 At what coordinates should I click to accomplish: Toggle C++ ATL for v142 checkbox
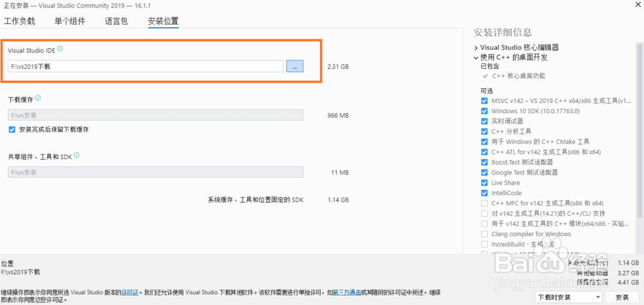[x=484, y=152]
